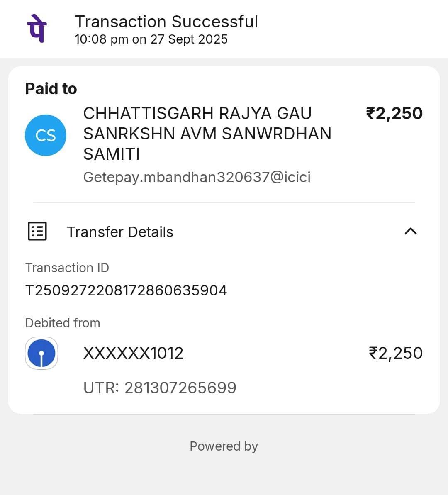Select the Transaction ID number text
The width and height of the screenshot is (448, 495).
[x=126, y=290]
